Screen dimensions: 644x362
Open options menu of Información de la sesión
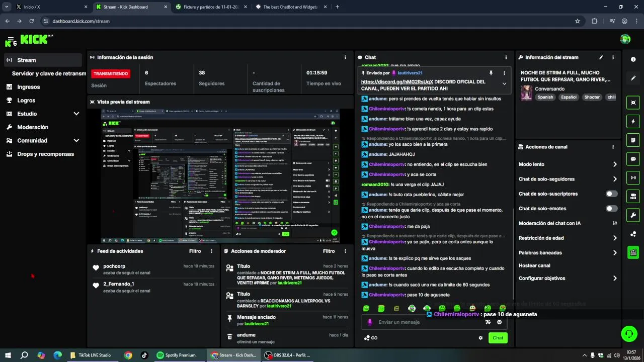pyautogui.click(x=345, y=57)
